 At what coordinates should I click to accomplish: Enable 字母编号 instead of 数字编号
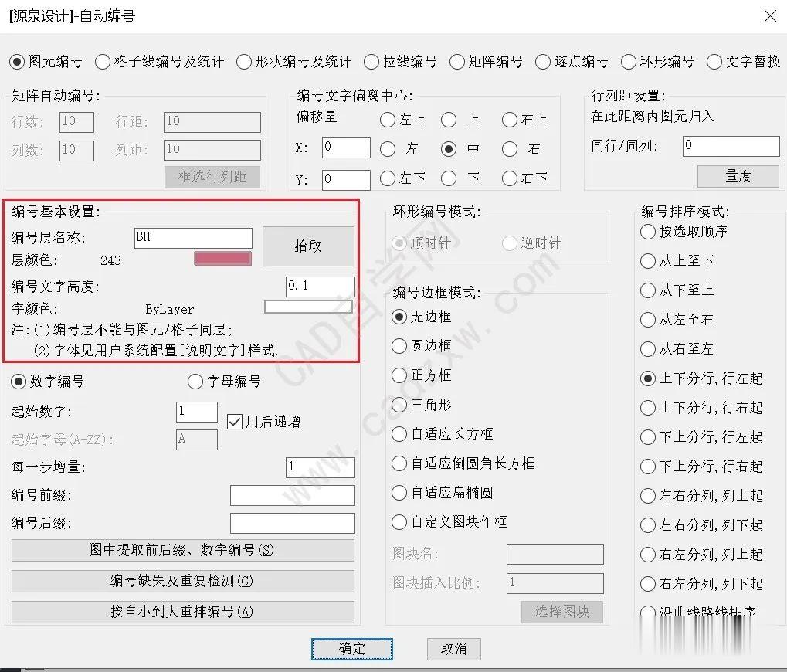tap(195, 381)
